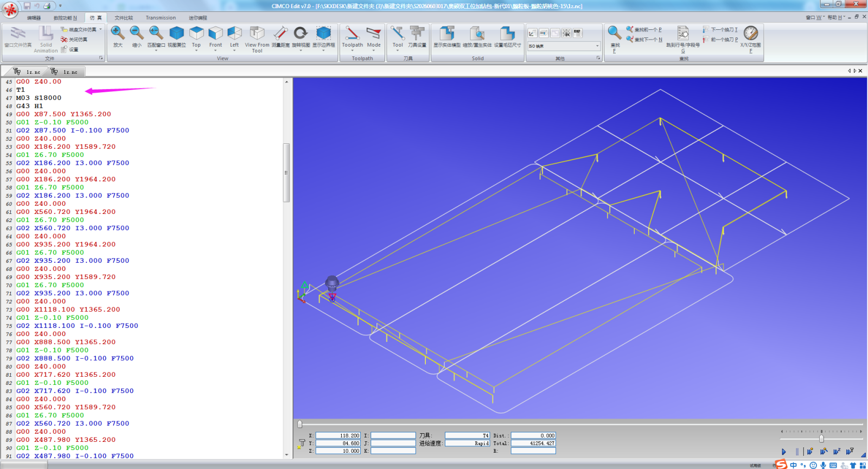Toggle 显示边界框 bounding box display

click(x=324, y=34)
